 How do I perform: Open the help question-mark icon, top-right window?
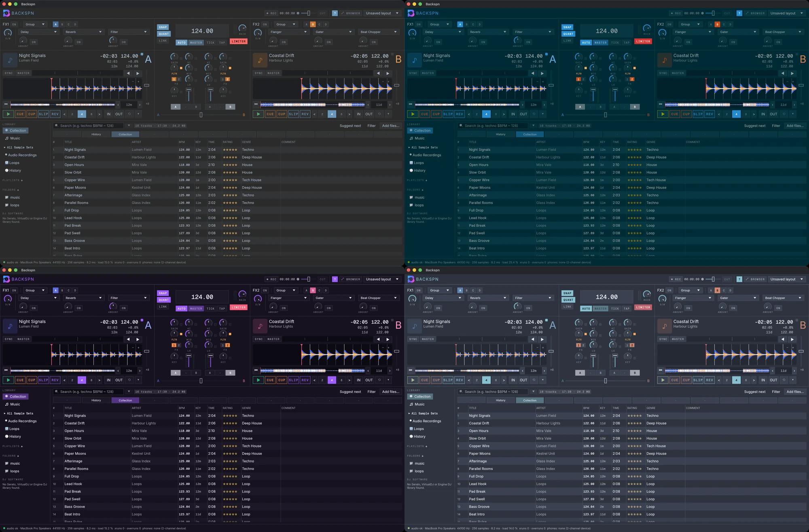[x=739, y=13]
